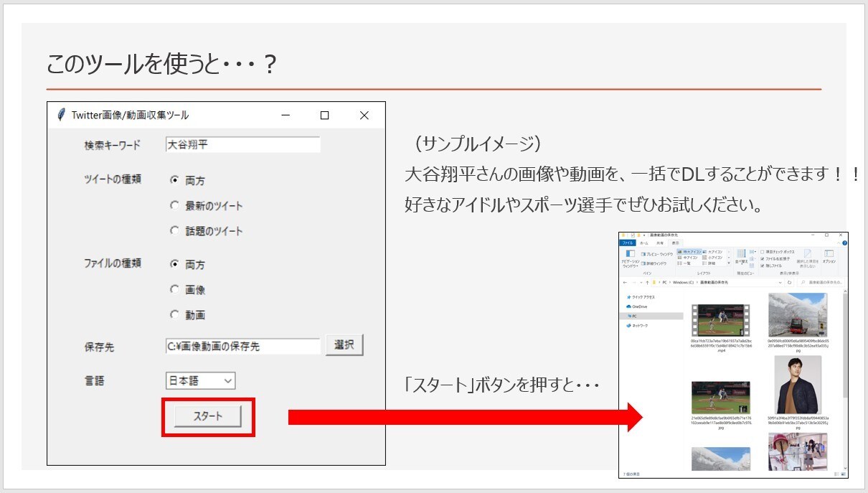Screen dimensions: 868x493
Task: Open ナビゲーションウィンドウ dropdown in Explorer ribbon
Action: (x=630, y=258)
